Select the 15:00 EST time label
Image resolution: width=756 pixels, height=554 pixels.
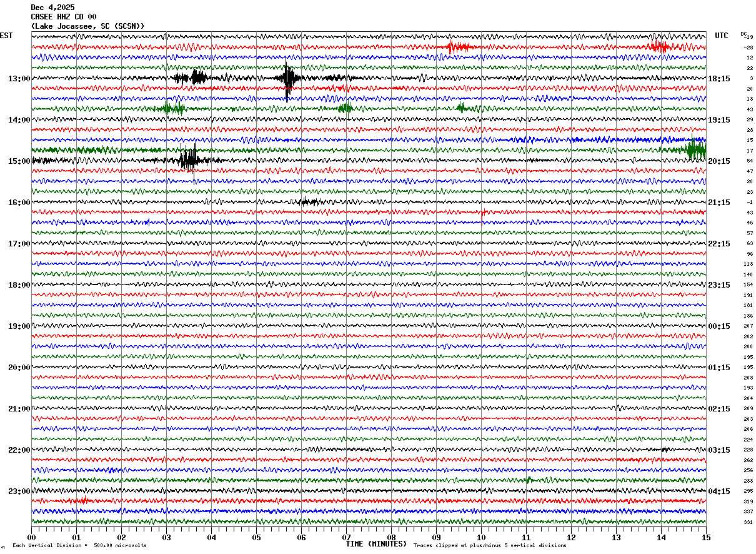point(19,161)
